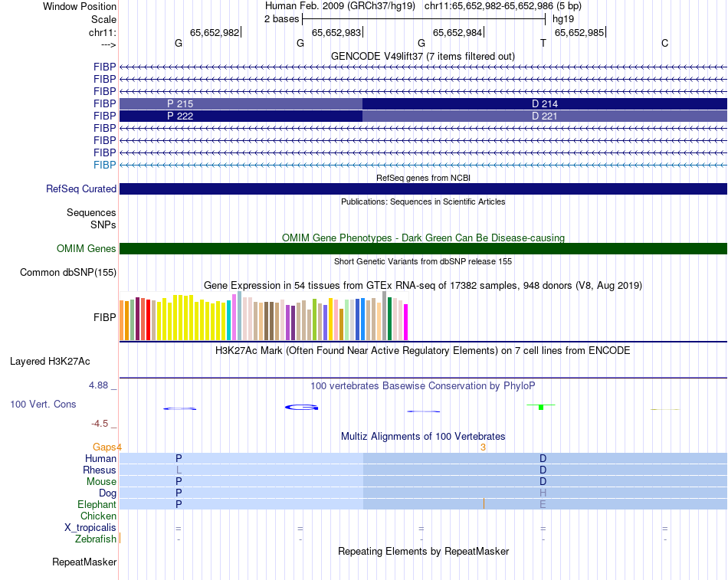Click the cyan bar in GTEx expression chart
Viewport: 728px width, 580px height.
pyautogui.click(x=229, y=320)
